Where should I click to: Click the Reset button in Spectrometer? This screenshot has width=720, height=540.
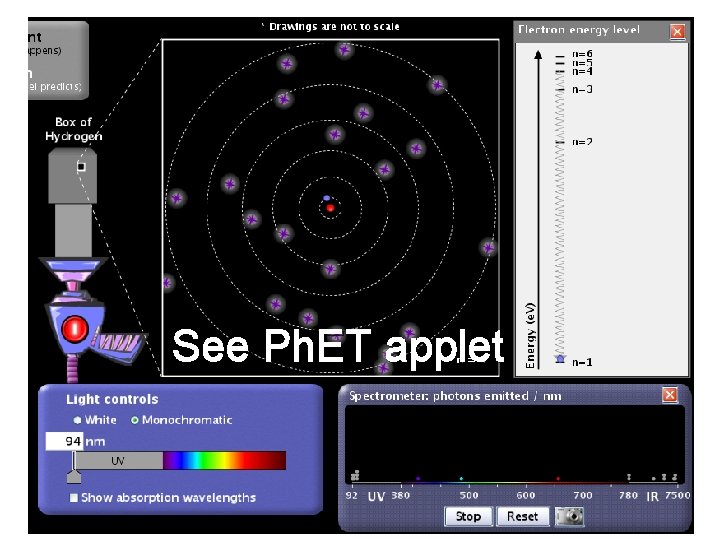[523, 516]
